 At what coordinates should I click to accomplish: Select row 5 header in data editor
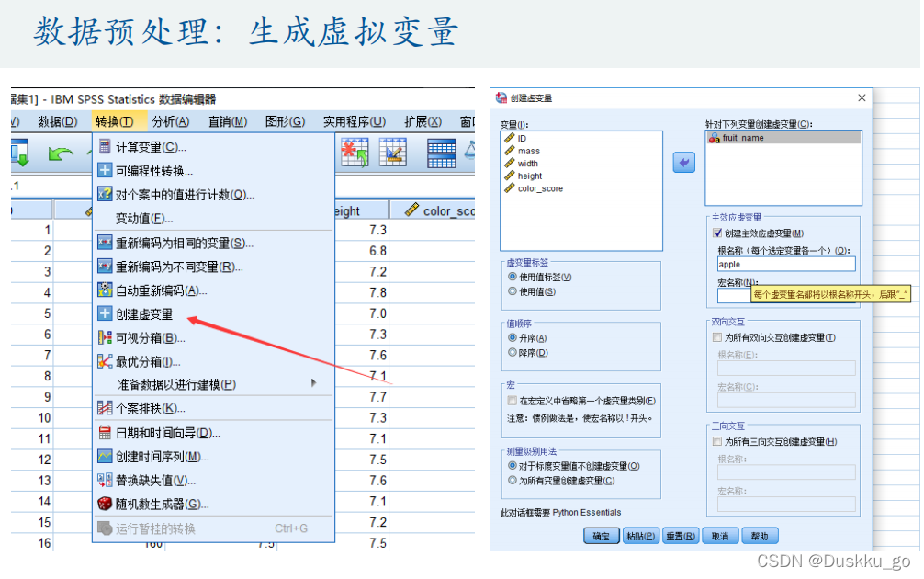coord(32,313)
